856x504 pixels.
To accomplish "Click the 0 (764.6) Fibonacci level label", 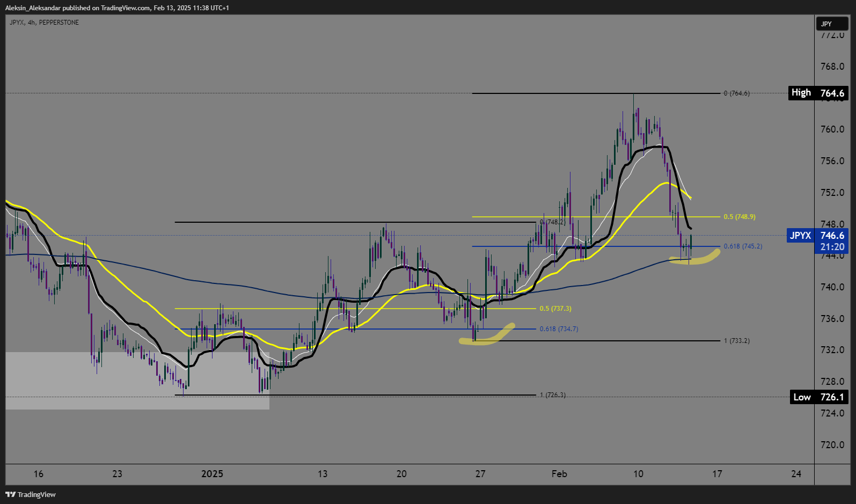I will (x=736, y=93).
